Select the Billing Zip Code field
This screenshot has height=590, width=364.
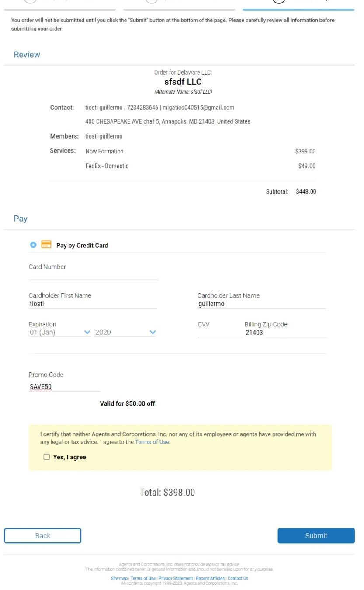point(285,333)
